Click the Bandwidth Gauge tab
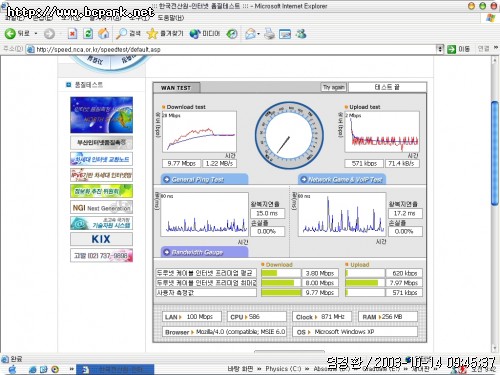 [x=205, y=252]
